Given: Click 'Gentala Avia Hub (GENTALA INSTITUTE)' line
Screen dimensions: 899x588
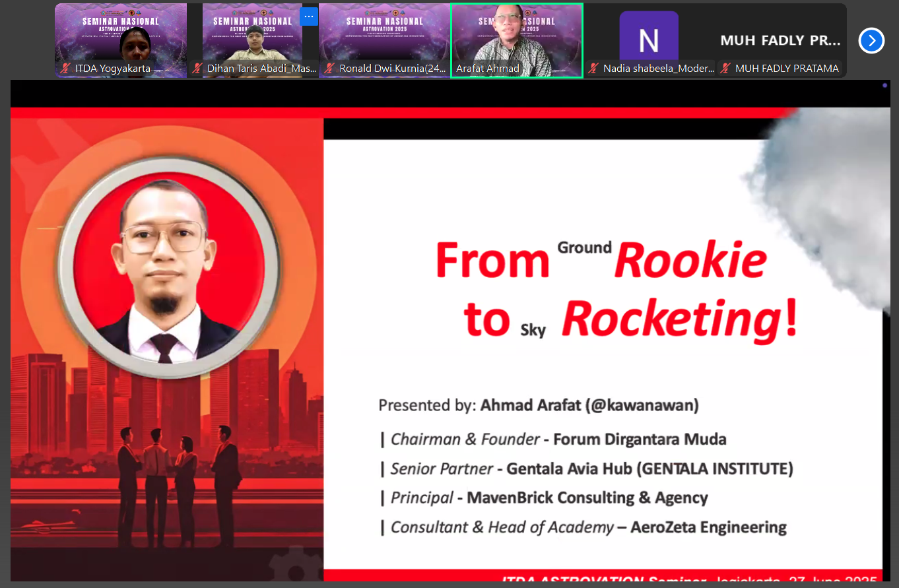Looking at the screenshot, I should pyautogui.click(x=587, y=469).
